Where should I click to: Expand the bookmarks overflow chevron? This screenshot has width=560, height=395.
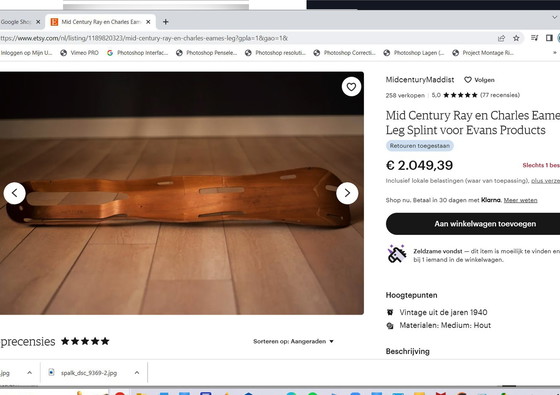555,53
